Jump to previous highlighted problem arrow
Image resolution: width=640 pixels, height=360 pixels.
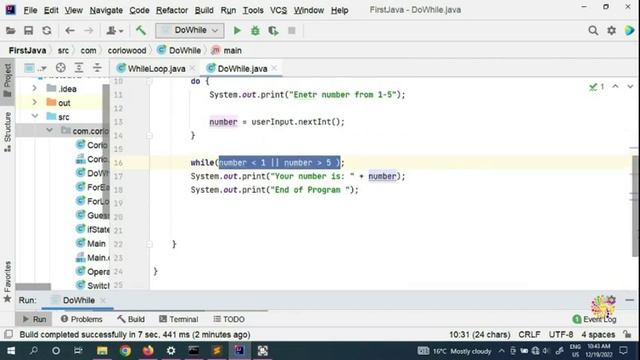[615, 87]
